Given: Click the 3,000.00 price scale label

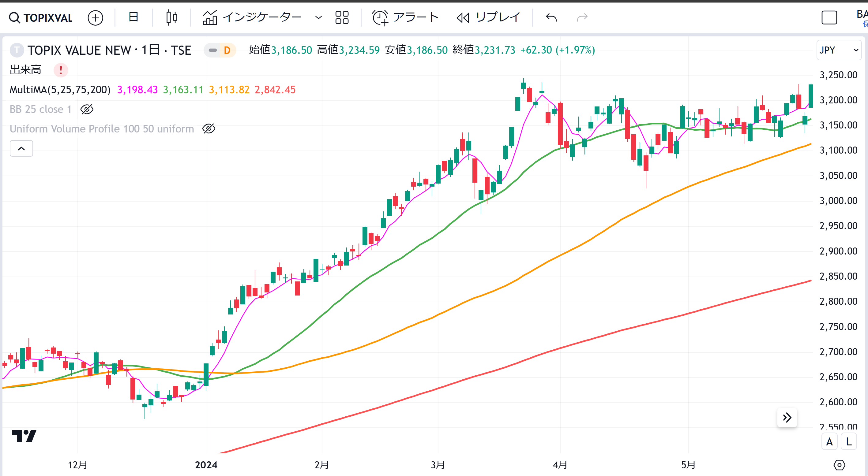Looking at the screenshot, I should 838,201.
